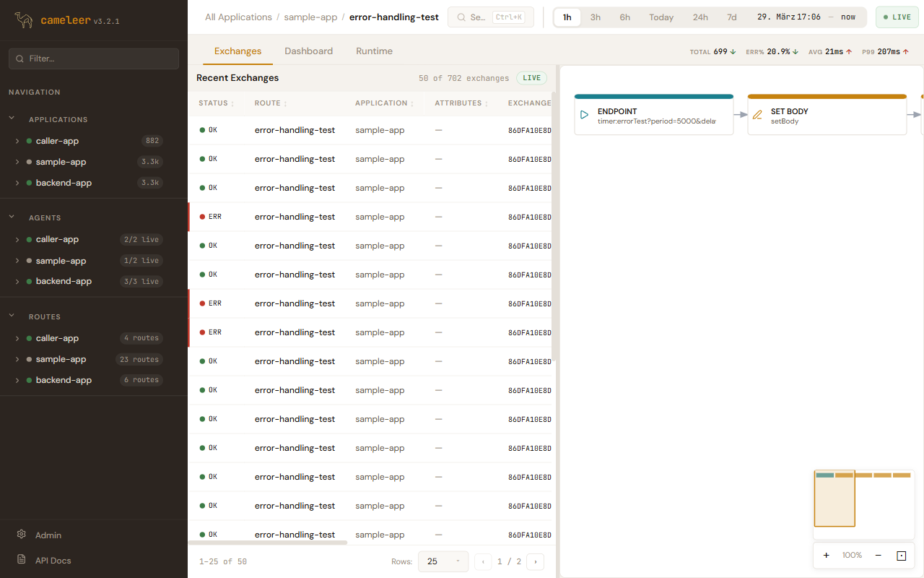Toggle the LIVE badge beside exchange count

[531, 78]
